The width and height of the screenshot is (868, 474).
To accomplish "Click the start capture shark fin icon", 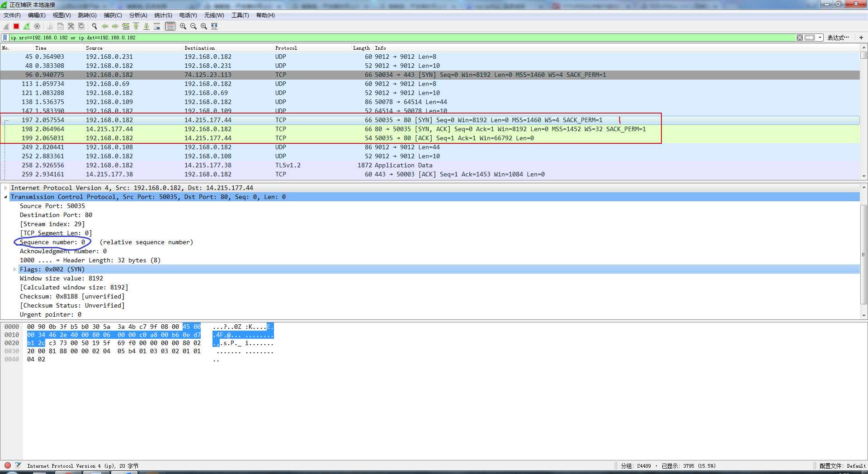I will point(6,26).
